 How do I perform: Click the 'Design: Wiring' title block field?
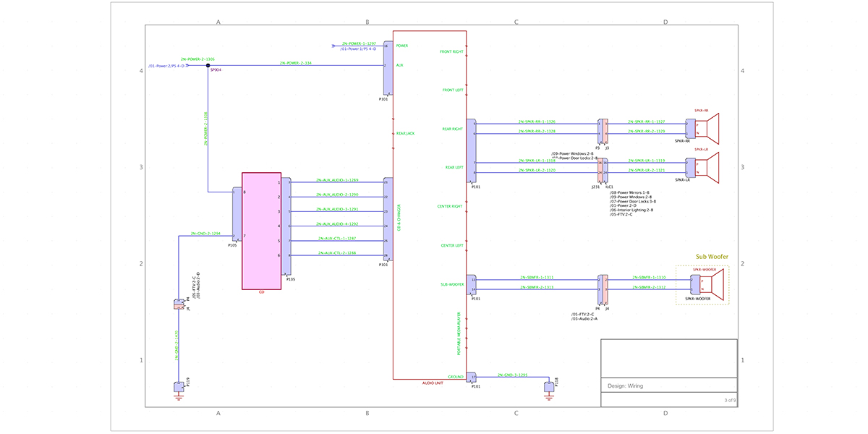(x=669, y=386)
